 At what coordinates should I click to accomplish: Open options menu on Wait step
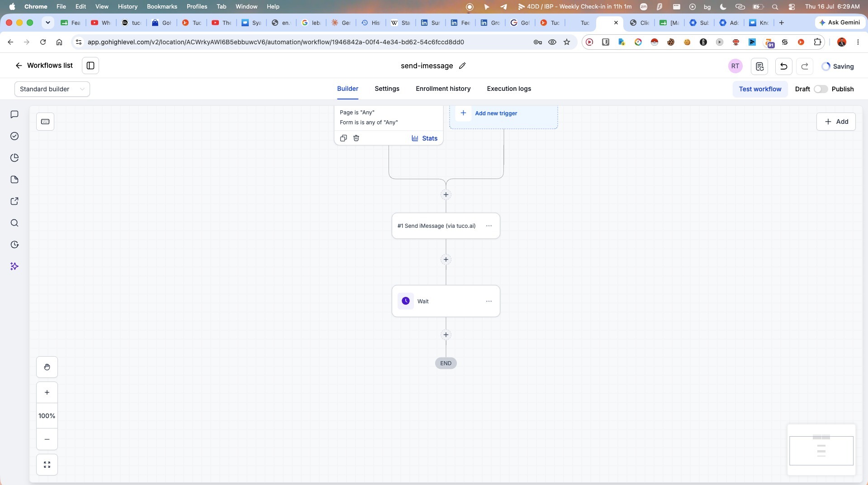tap(489, 301)
